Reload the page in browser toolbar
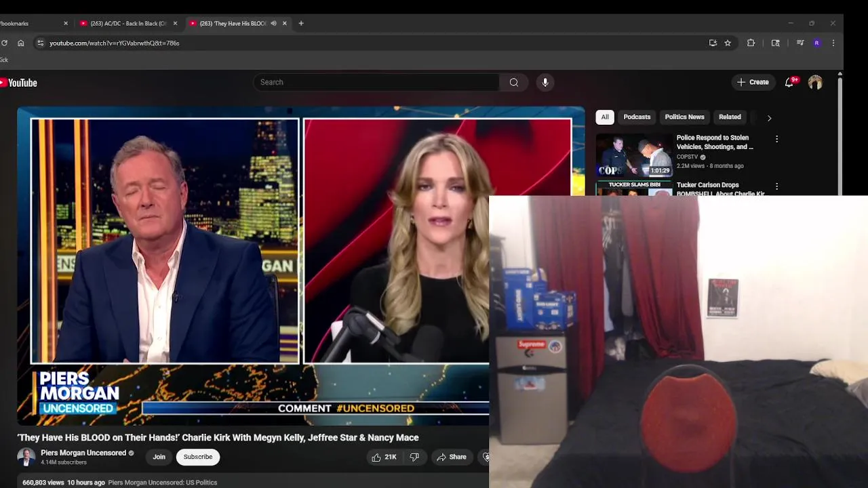This screenshot has width=868, height=488. 4,43
